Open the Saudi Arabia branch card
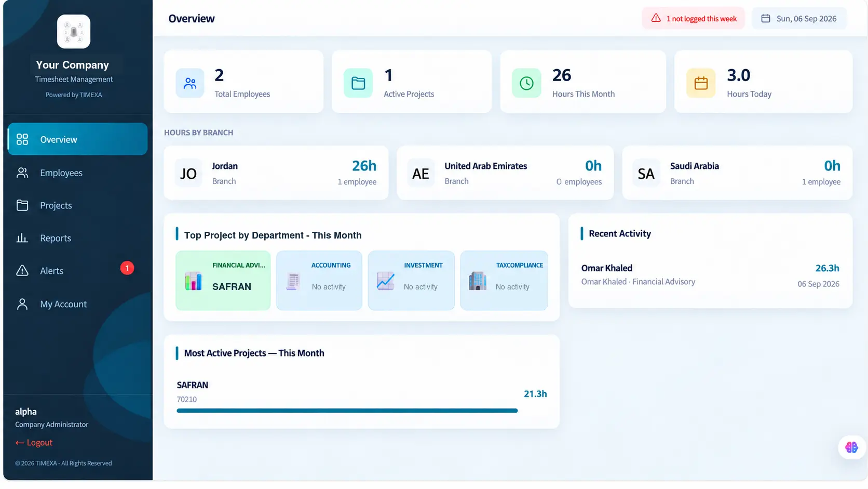This screenshot has height=489, width=868. click(x=737, y=173)
